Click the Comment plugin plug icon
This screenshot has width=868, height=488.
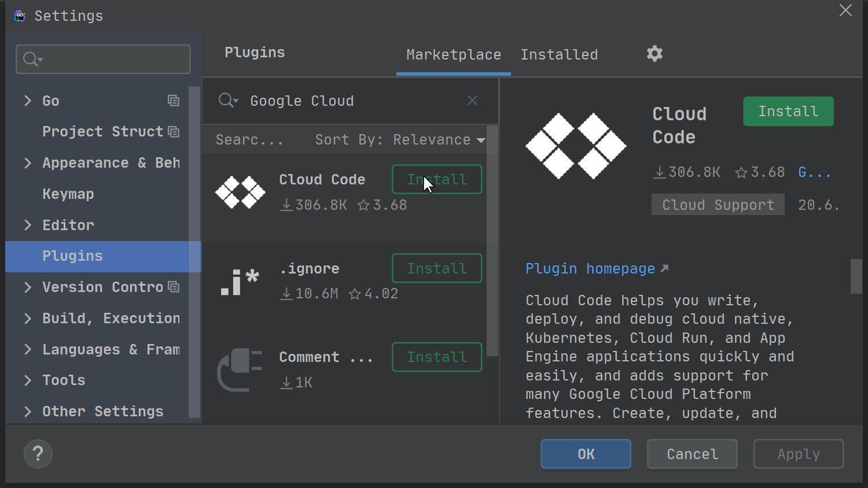(240, 369)
